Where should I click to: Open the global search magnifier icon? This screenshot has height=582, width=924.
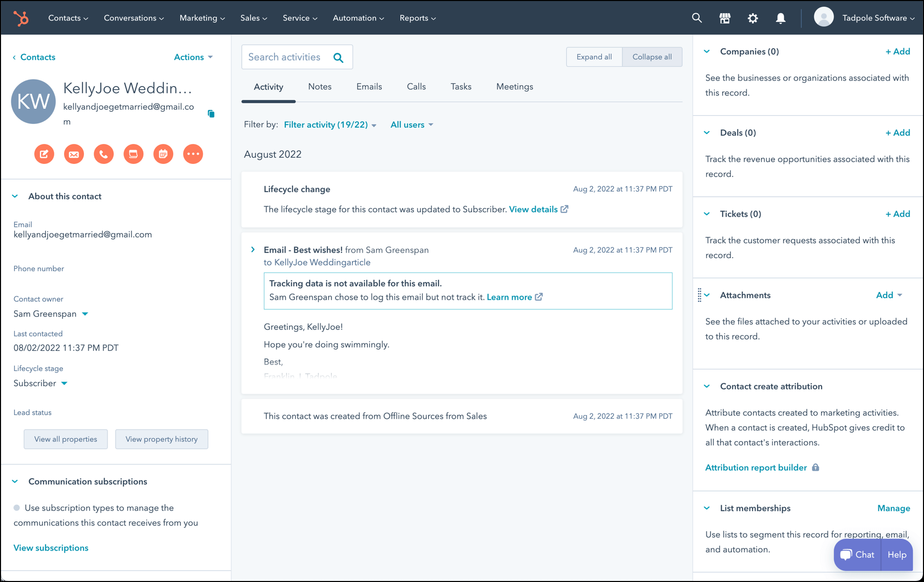coord(697,18)
